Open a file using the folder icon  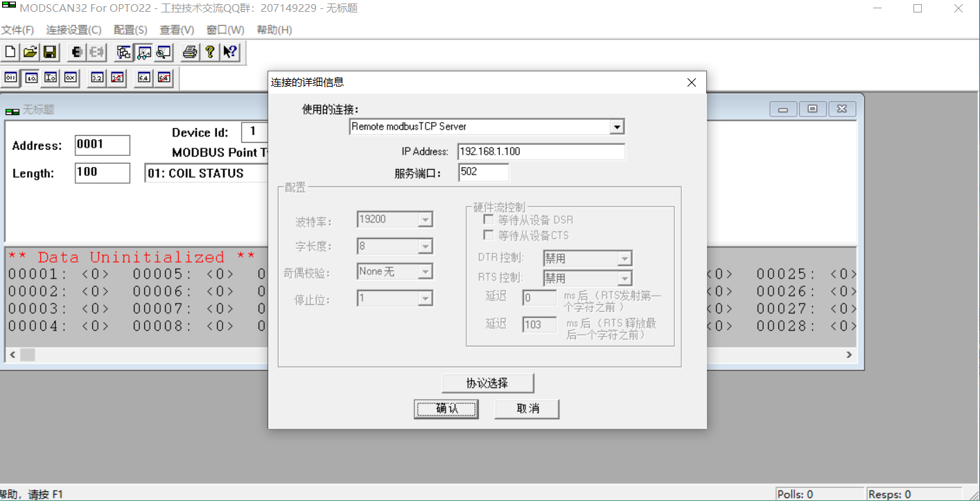(30, 52)
